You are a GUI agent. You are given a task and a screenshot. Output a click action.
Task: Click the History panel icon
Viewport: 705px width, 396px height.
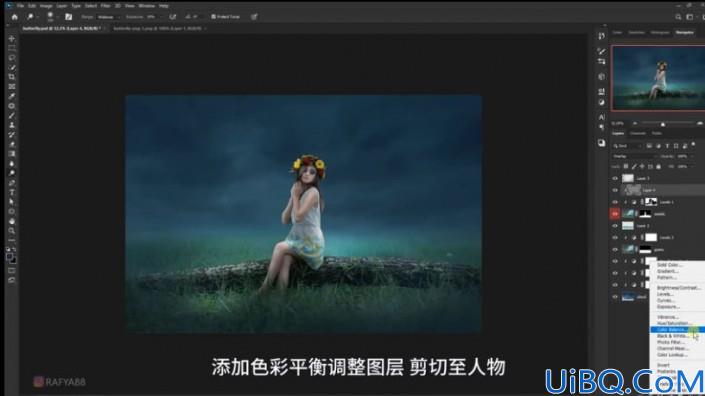point(602,36)
